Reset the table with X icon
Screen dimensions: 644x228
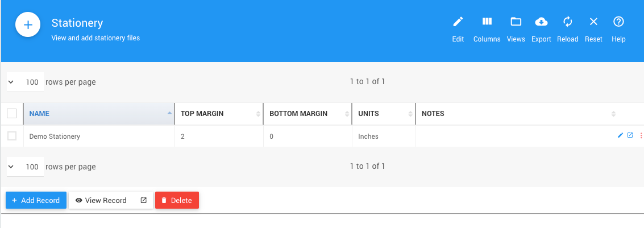tap(593, 22)
